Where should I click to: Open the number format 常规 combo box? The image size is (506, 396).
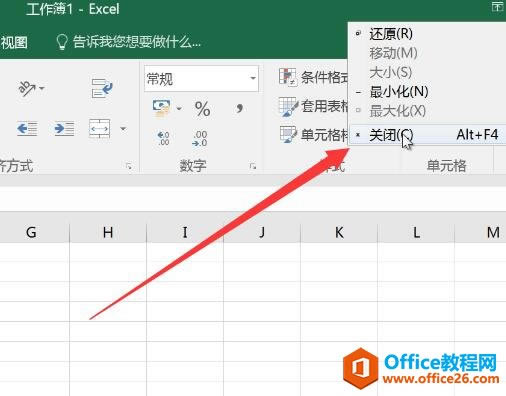coord(201,79)
